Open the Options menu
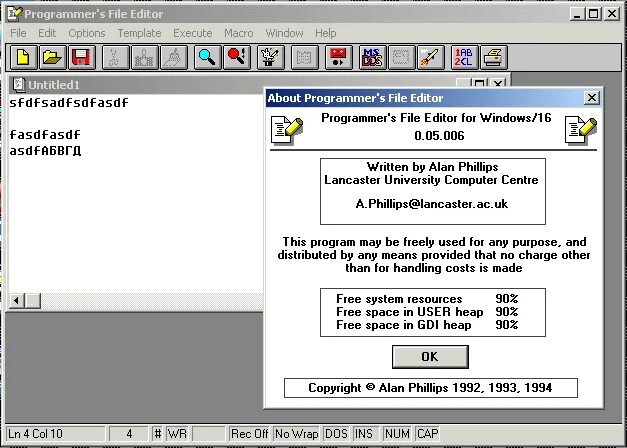The image size is (627, 448). coord(87,33)
